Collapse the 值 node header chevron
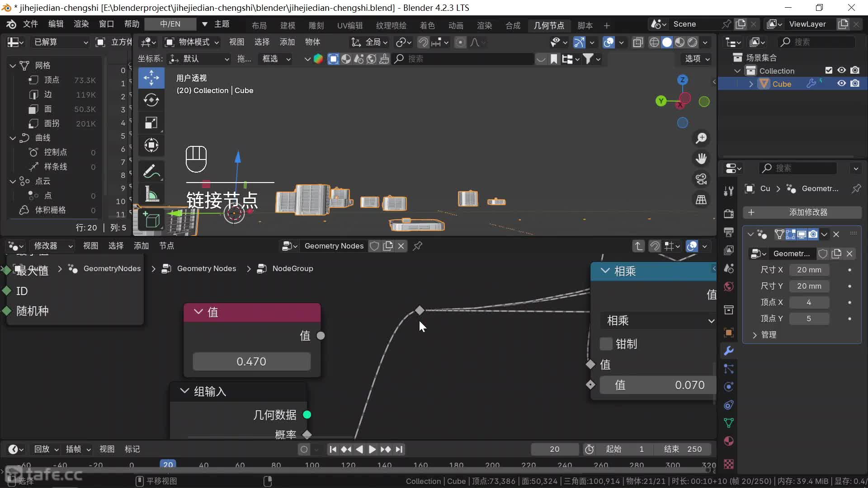The image size is (868, 488). [198, 312]
